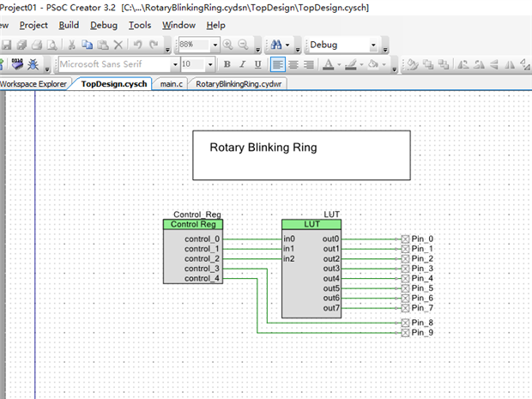Screen dimensions: 532x399
Task: Click the Zoom In magnifier icon
Action: point(228,45)
